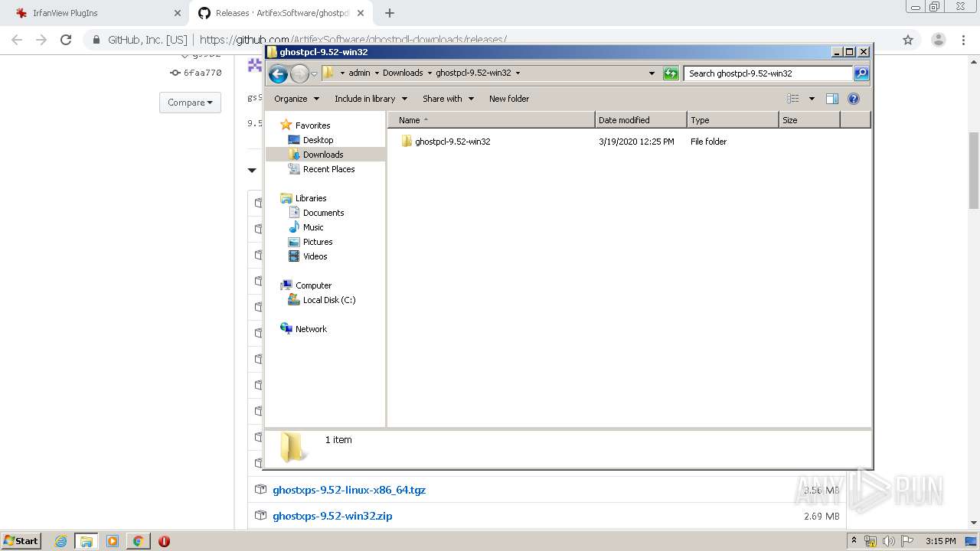Click Chrome taskbar icon
Viewport: 980px width, 551px height.
(x=138, y=541)
